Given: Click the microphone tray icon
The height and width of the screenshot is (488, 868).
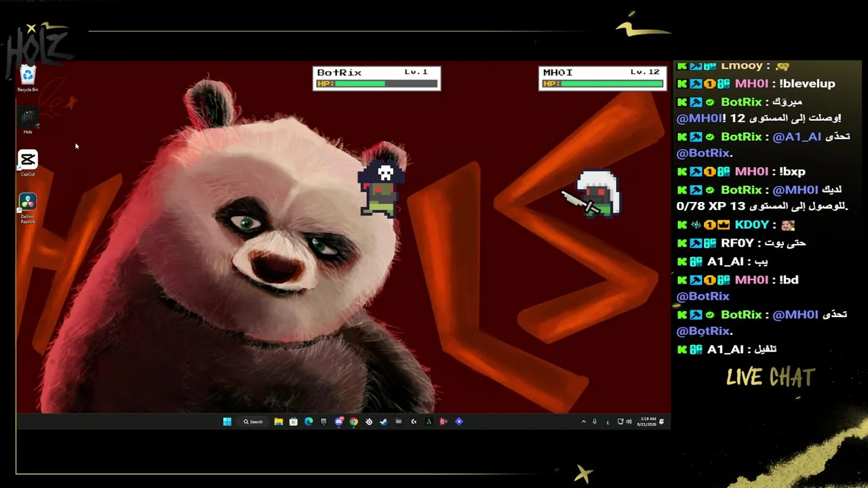Looking at the screenshot, I should (595, 422).
